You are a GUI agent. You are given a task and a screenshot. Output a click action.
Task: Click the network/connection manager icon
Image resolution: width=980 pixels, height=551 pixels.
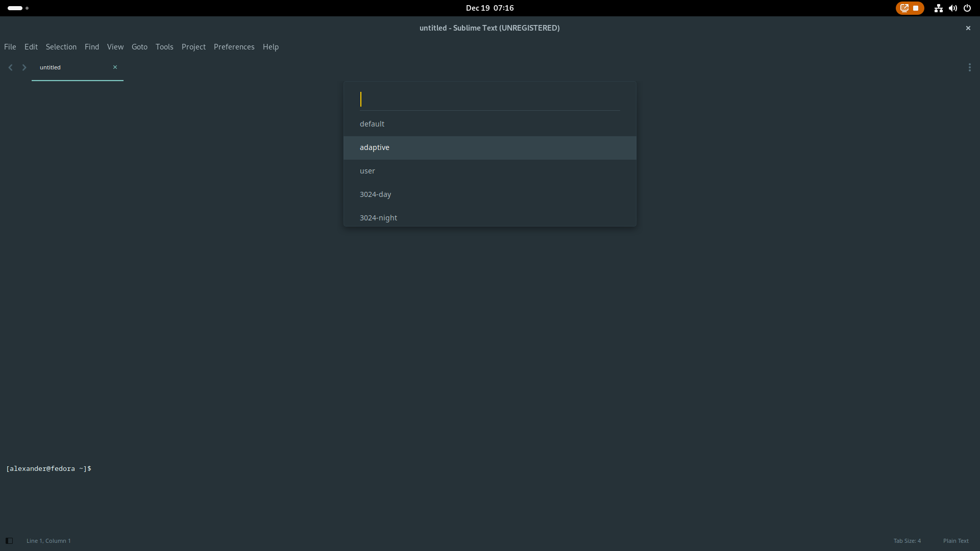click(x=938, y=8)
